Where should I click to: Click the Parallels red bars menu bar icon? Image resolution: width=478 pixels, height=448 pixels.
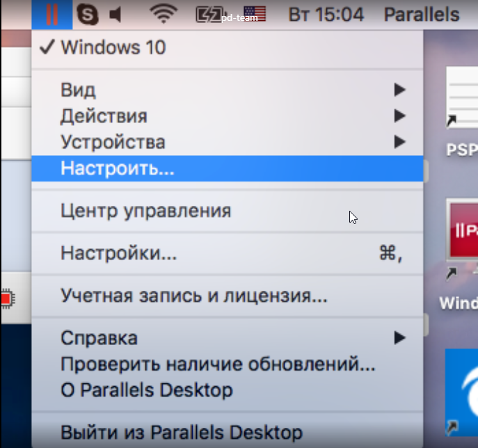51,14
